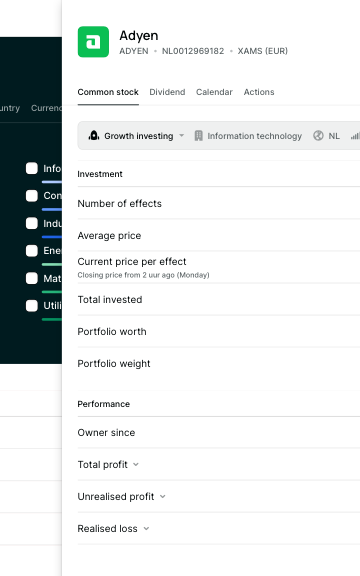
Task: Click the Average price row
Action: click(x=219, y=235)
